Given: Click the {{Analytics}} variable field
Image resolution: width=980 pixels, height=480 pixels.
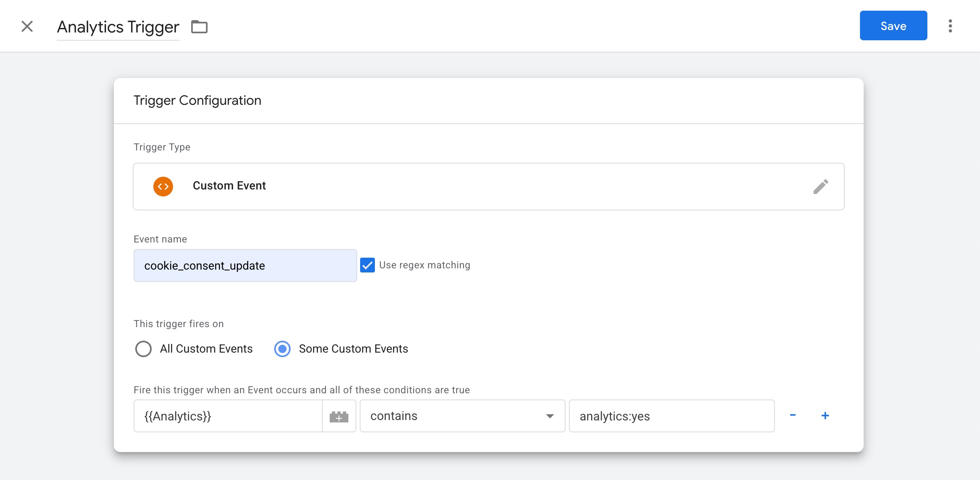Looking at the screenshot, I should pyautogui.click(x=228, y=416).
